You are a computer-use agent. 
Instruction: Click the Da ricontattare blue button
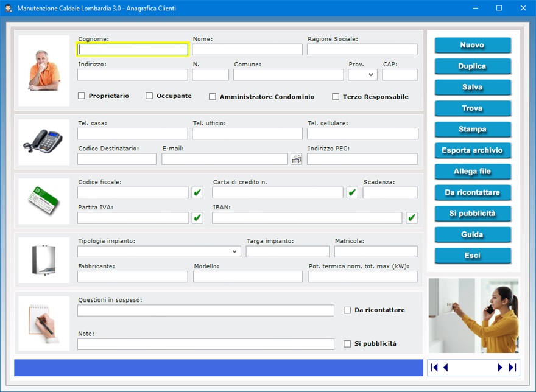tap(473, 192)
